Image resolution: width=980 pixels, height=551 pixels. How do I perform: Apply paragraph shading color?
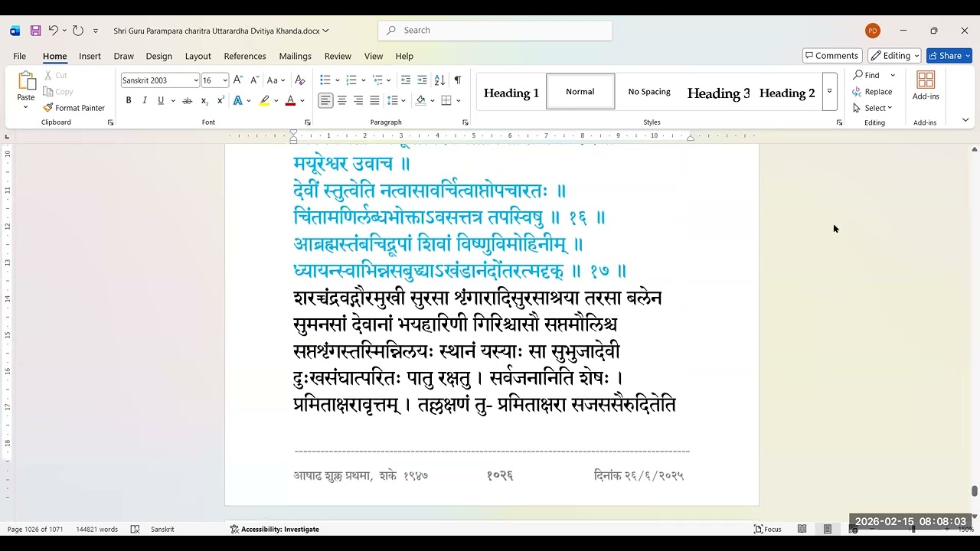click(420, 101)
